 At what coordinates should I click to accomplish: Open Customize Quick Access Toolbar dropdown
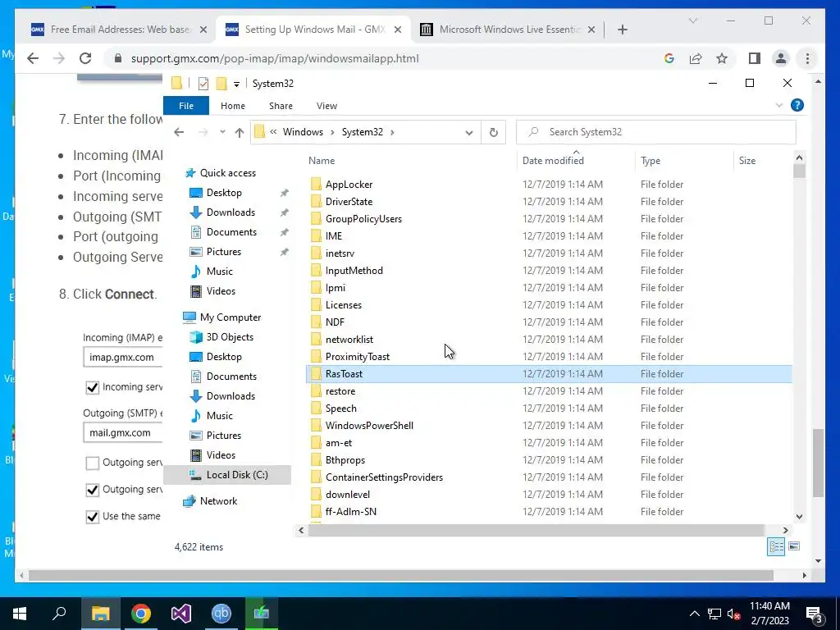pos(236,84)
